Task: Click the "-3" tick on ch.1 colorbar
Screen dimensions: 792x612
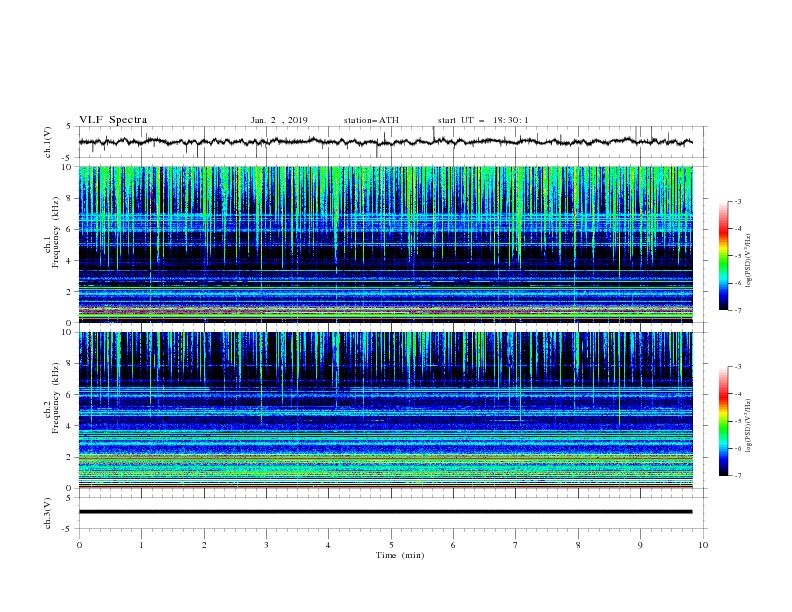Action: [737, 201]
